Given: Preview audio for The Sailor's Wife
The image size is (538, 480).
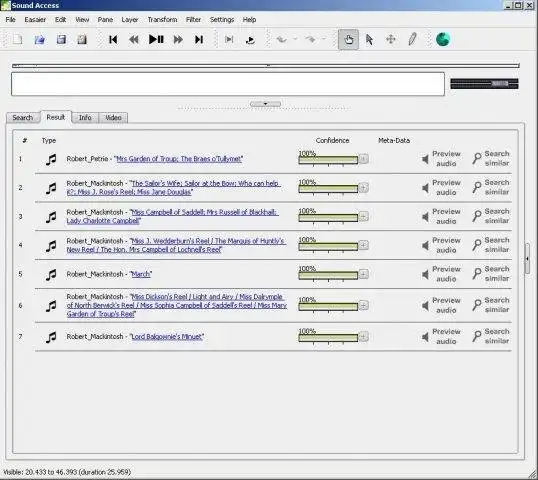Looking at the screenshot, I should pyautogui.click(x=441, y=188).
